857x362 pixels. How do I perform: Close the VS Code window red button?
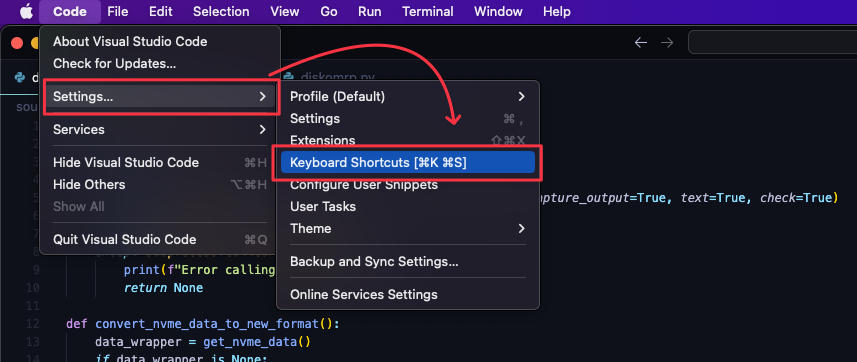17,43
